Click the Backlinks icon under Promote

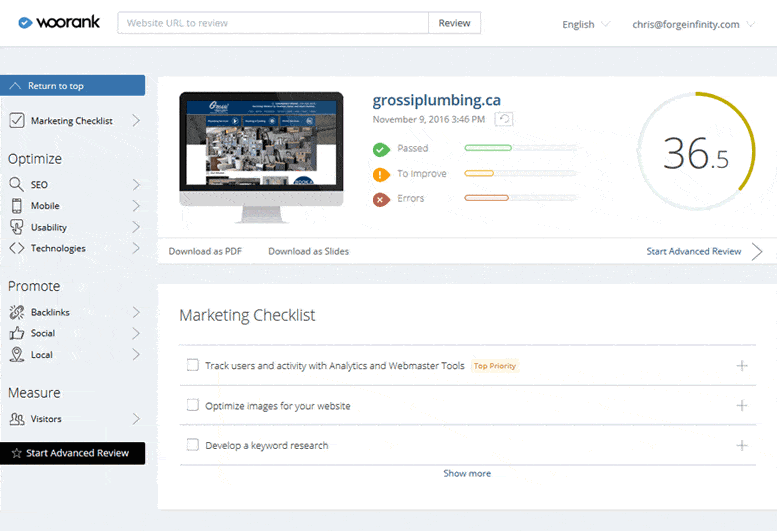(x=16, y=312)
